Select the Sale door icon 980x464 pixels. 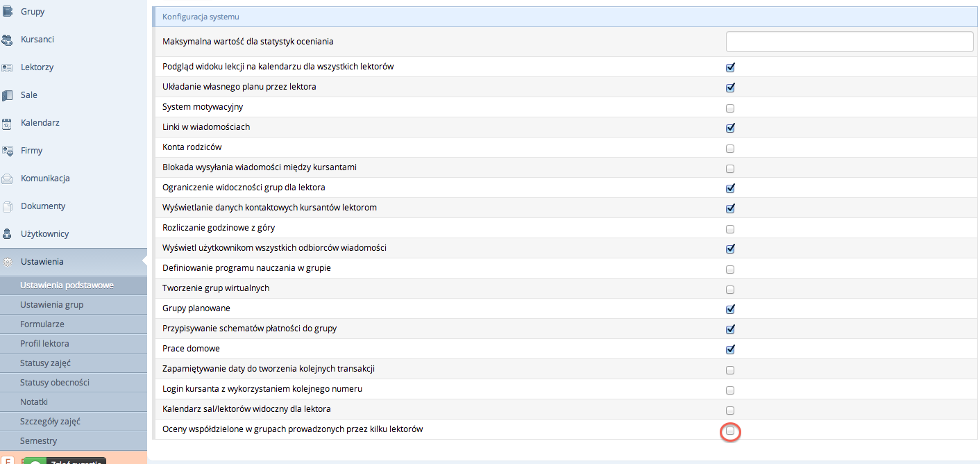[8, 95]
